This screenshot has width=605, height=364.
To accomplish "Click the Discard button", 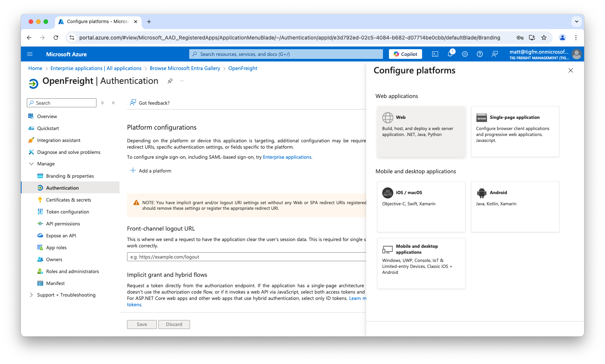I will click(x=174, y=325).
